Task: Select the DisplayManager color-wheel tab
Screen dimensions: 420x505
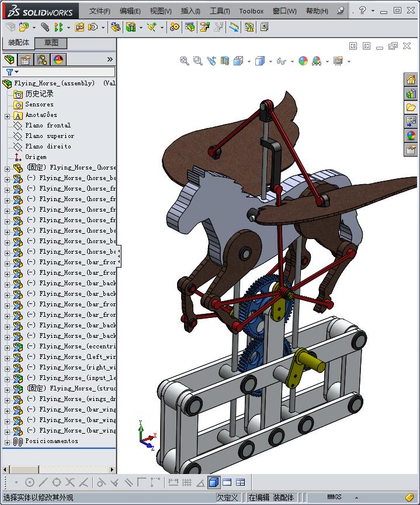Action: (58, 60)
